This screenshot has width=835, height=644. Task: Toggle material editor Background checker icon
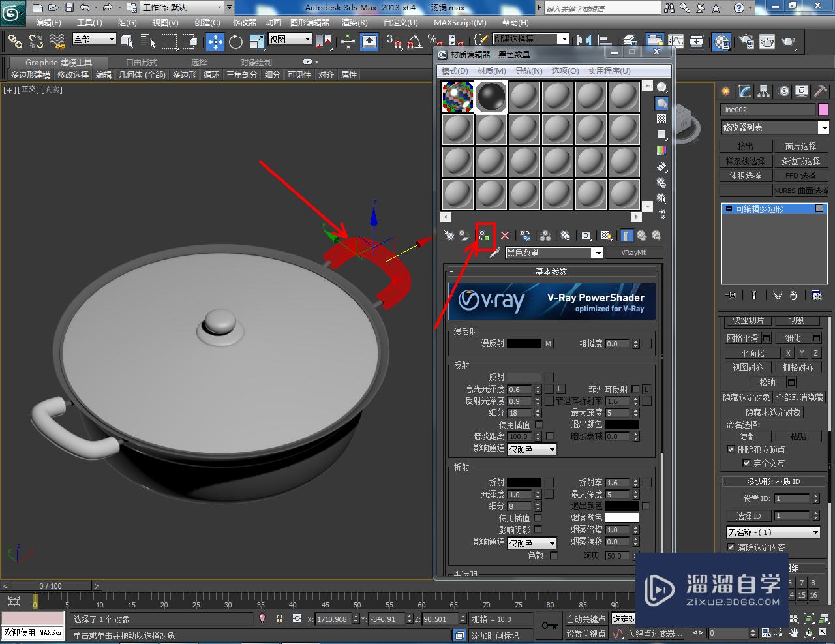(x=661, y=119)
